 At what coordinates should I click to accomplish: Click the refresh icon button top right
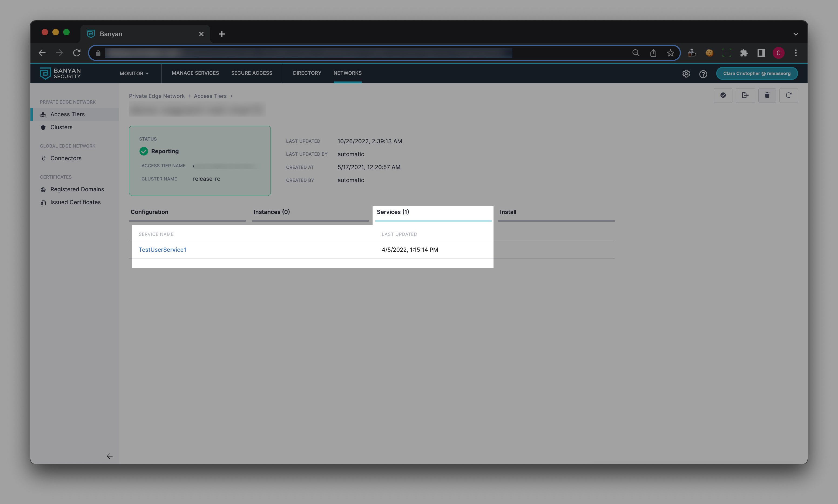788,96
